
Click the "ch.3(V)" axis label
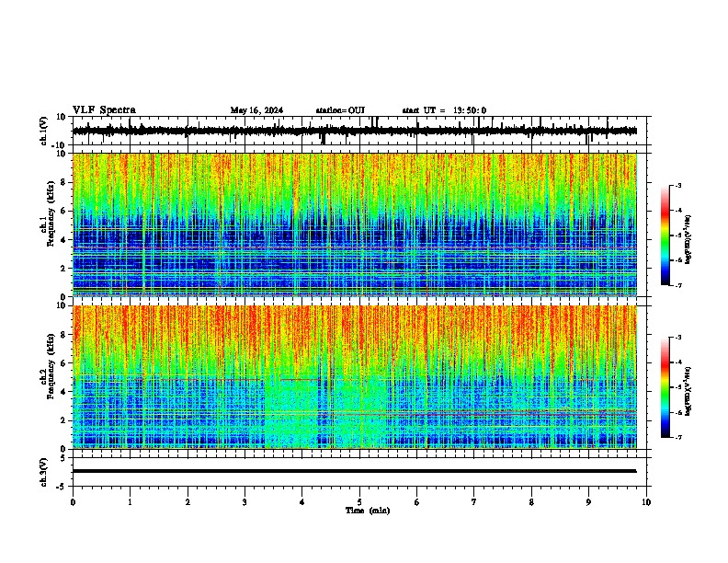tap(44, 472)
